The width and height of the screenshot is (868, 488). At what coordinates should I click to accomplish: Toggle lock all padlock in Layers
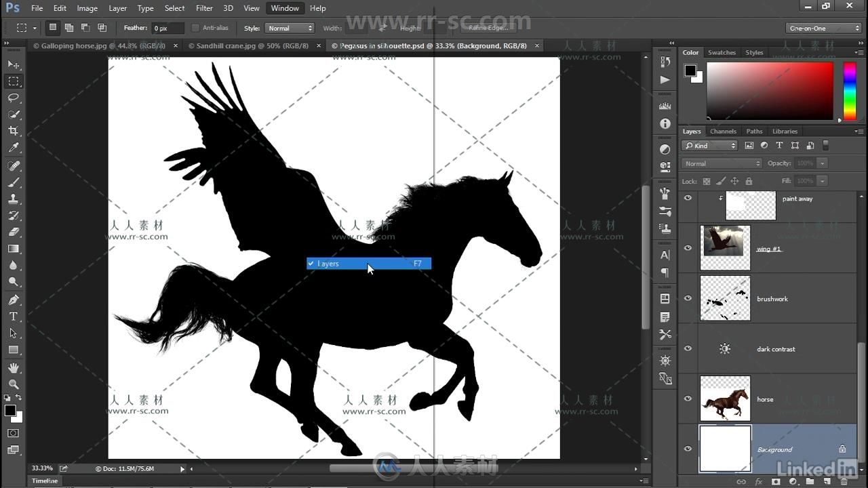[749, 181]
